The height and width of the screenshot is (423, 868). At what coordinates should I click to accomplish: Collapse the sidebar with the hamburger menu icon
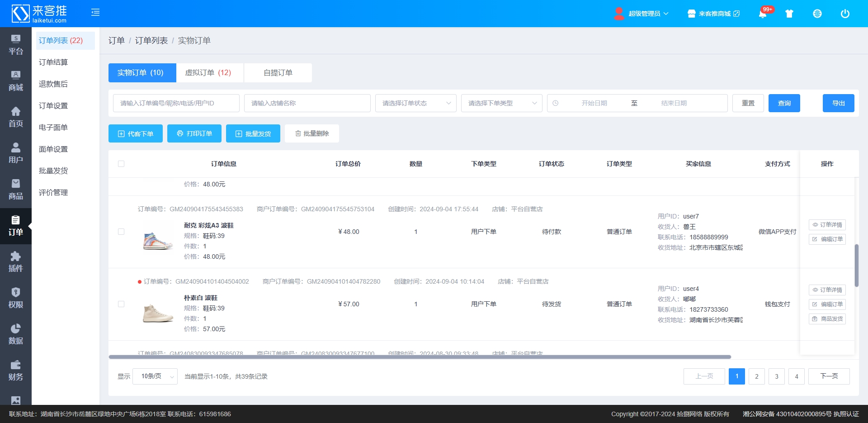95,13
